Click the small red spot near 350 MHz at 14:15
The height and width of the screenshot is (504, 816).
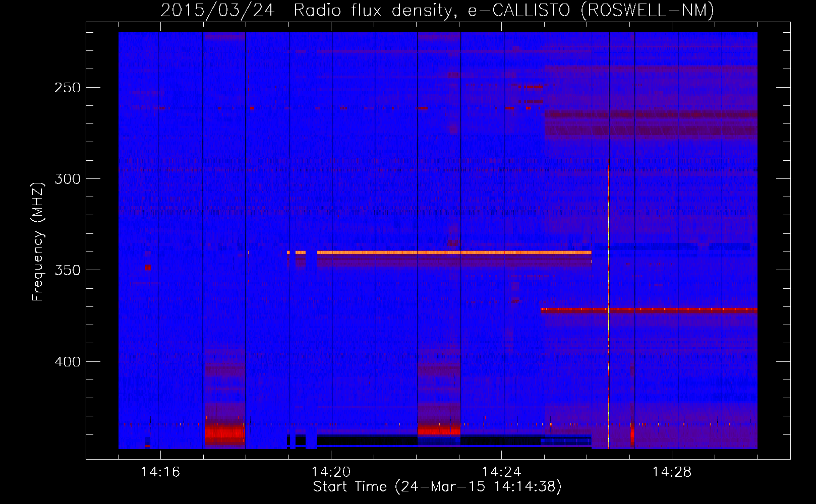148,268
